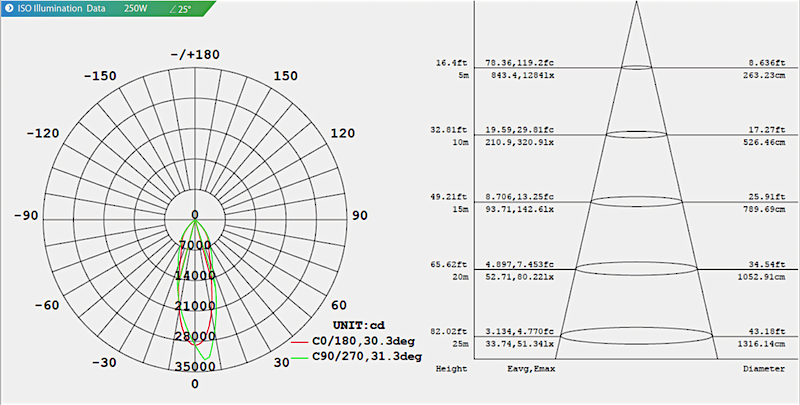Click the -90 angle label

point(26,216)
